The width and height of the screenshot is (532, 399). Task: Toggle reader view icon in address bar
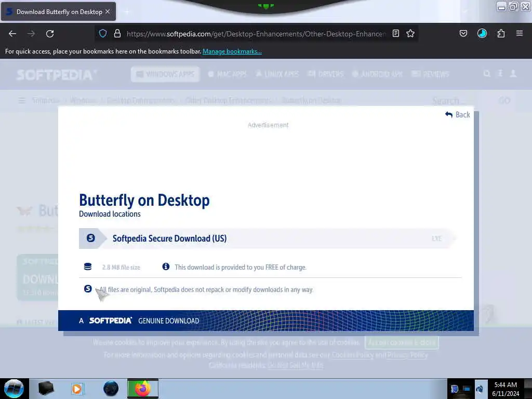pos(395,33)
